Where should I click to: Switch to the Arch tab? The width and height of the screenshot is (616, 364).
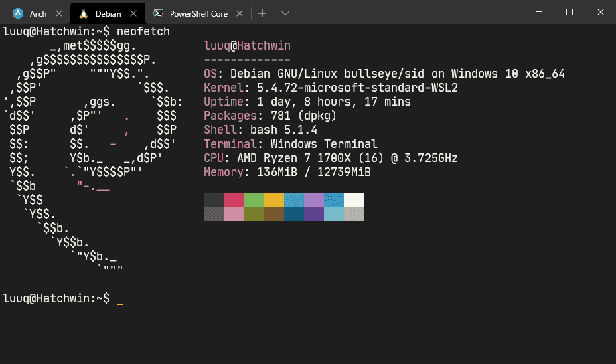tap(38, 13)
